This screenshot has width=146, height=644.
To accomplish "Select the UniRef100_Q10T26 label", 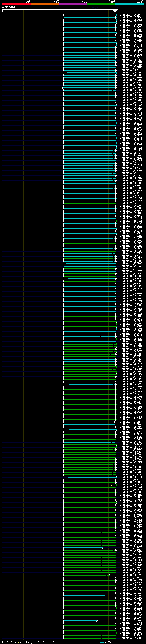I will click(x=131, y=339).
